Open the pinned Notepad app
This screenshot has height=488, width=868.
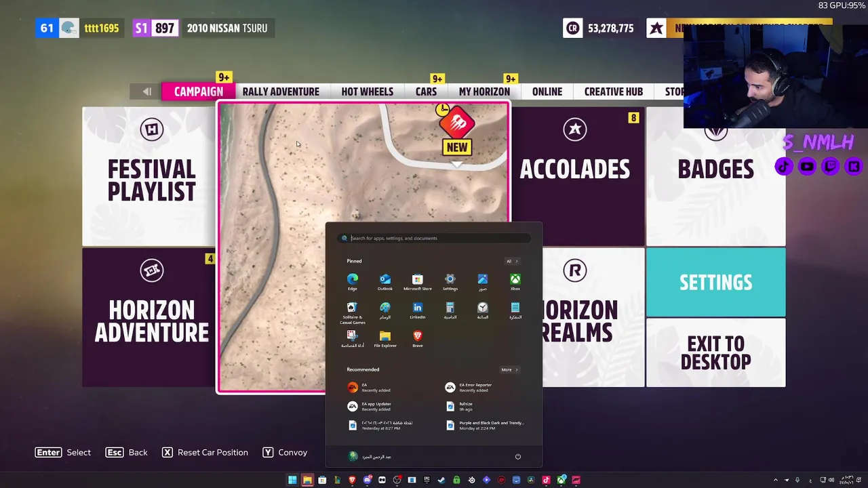[x=515, y=310]
